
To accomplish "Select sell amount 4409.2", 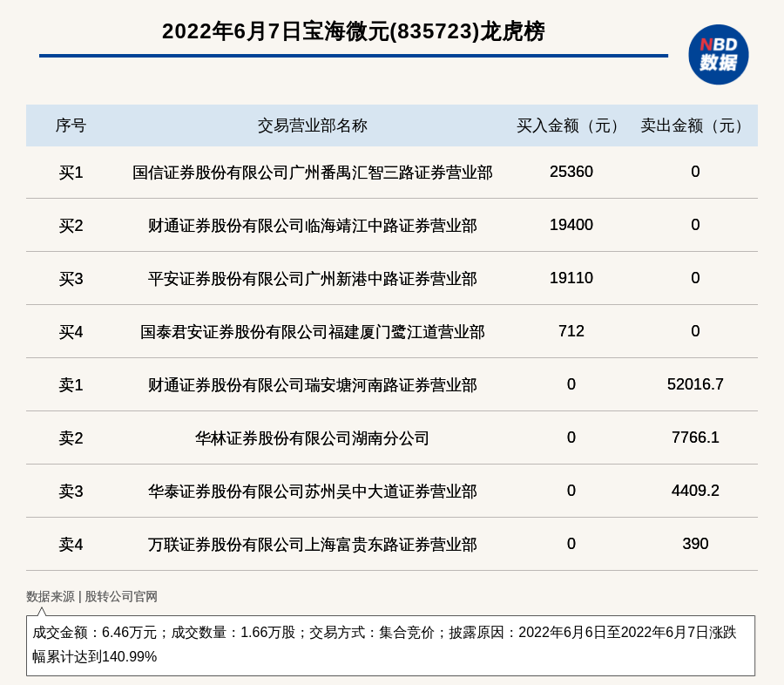I will (695, 491).
